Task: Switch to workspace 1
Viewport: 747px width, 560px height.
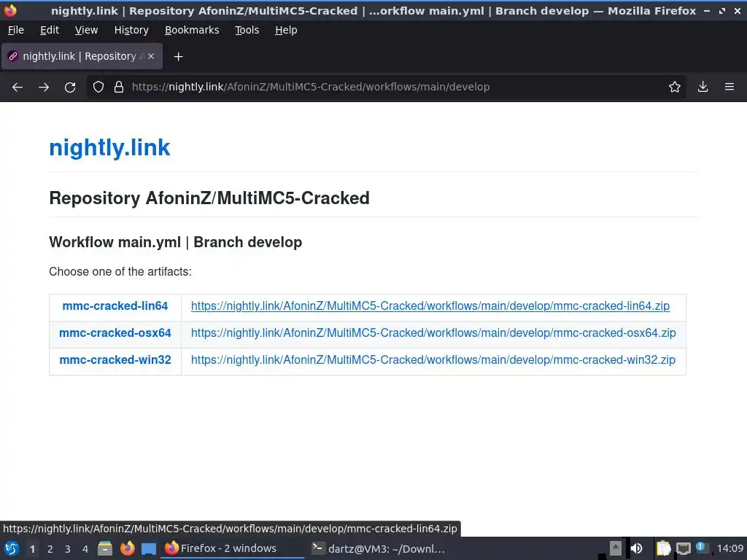Action: point(32,549)
